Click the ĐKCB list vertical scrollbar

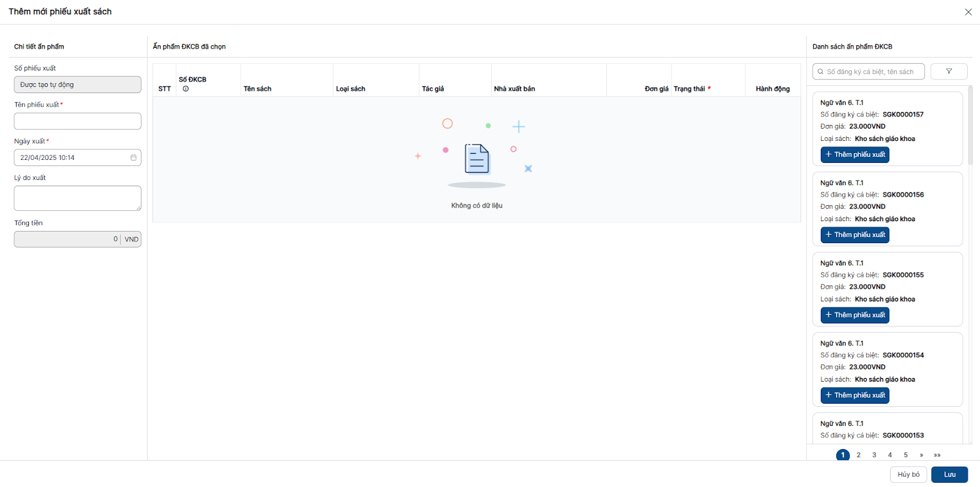click(970, 126)
